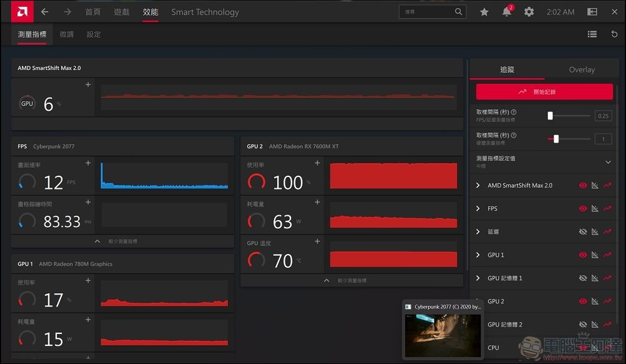Add FPS 畫面速率 metric with plus
This screenshot has width=626, height=364.
[88, 163]
